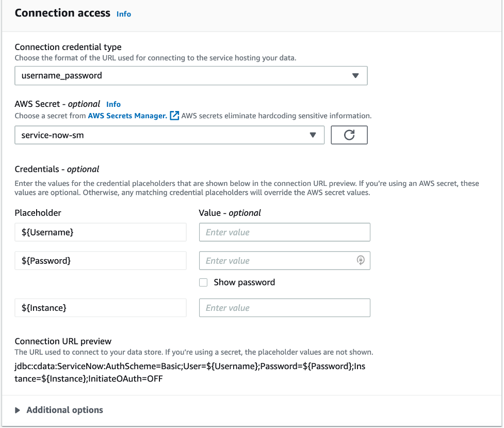The image size is (504, 428).
Task: Click the refresh secrets icon button
Action: pos(349,135)
